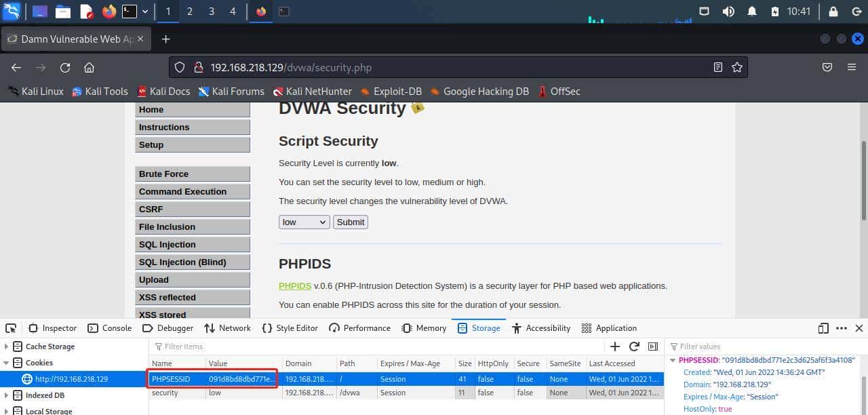
Task: Open the terminal emulator launcher
Action: click(x=130, y=12)
